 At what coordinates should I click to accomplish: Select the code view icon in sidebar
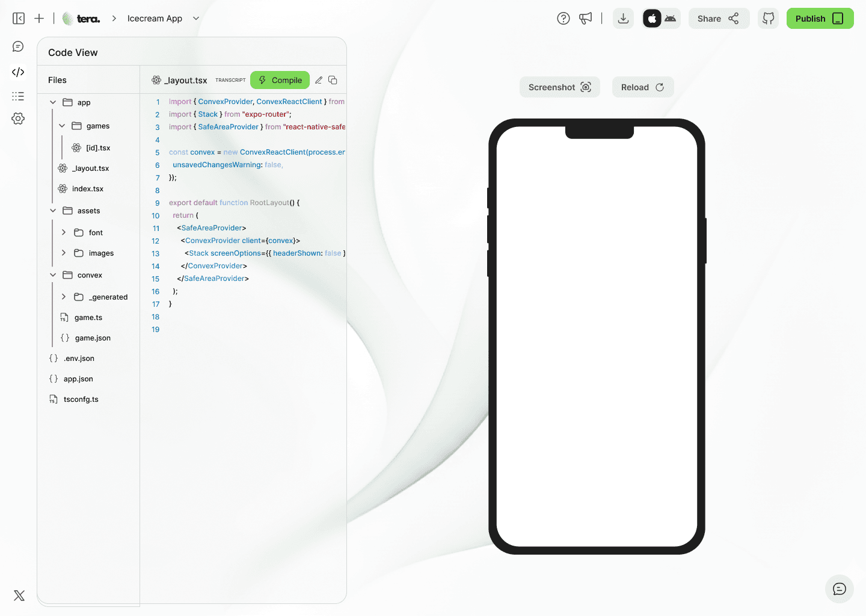point(18,72)
